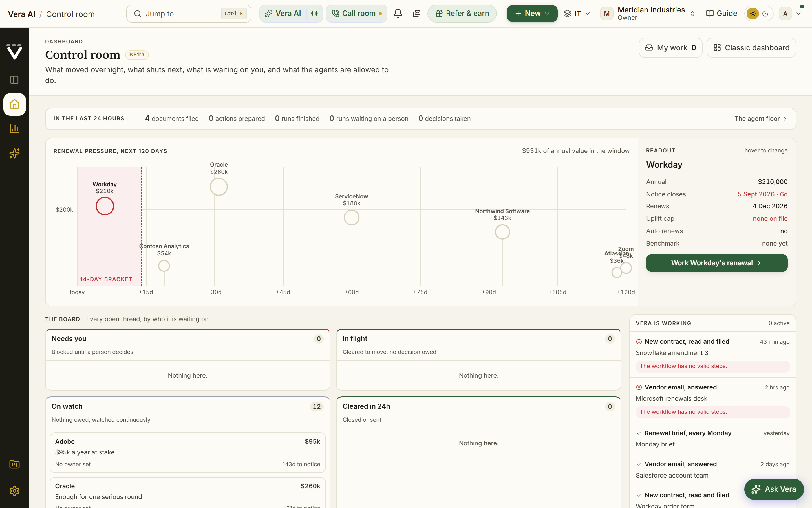Image resolution: width=812 pixels, height=508 pixels.
Task: Open the sparkle AI agents sidebar icon
Action: (x=14, y=154)
